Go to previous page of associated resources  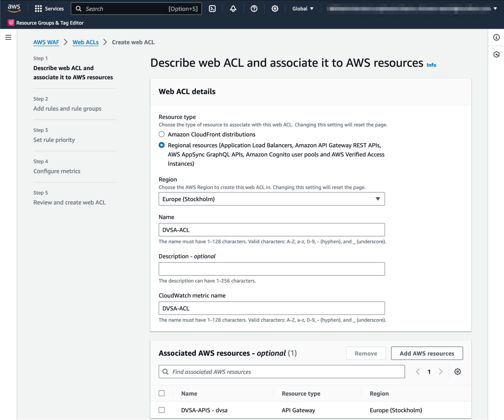coord(418,372)
